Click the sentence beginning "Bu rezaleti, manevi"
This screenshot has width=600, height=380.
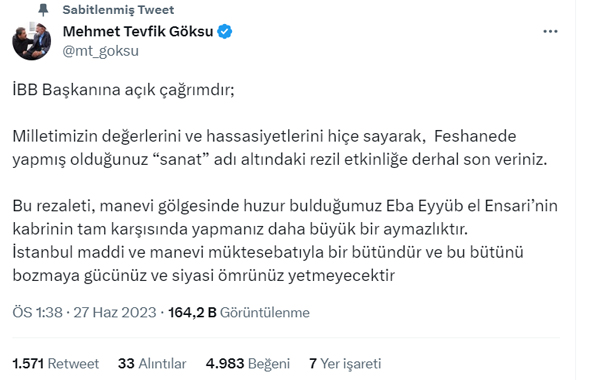click(285, 217)
